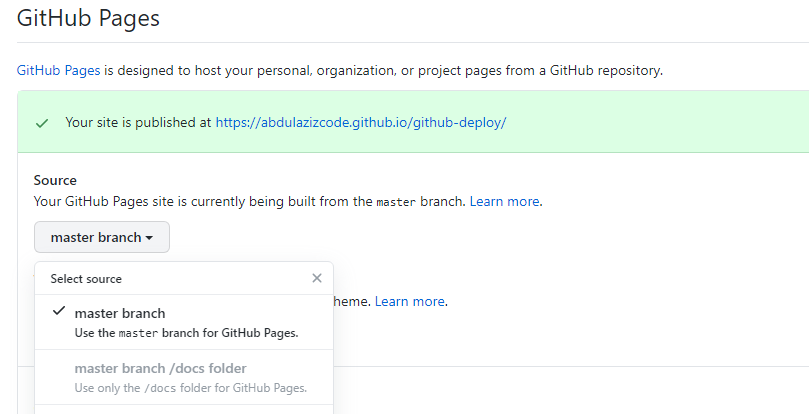
Task: Click 'Your site is published at' text
Action: pos(138,122)
